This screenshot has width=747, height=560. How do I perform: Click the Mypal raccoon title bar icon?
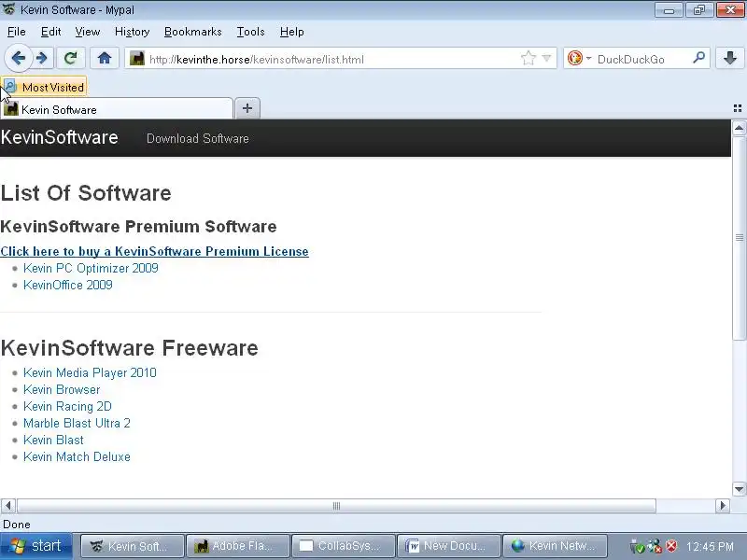click(9, 8)
